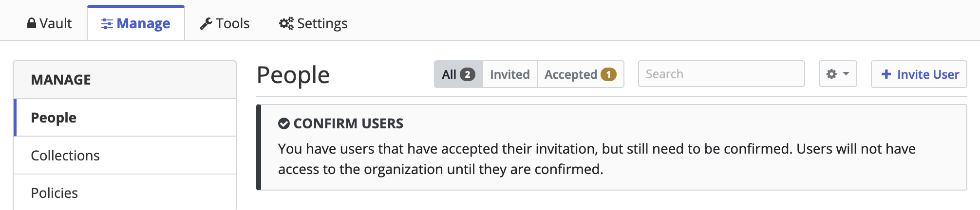Viewport: 980px width, 210px height.
Task: Filter people by Accepted status
Action: 581,74
